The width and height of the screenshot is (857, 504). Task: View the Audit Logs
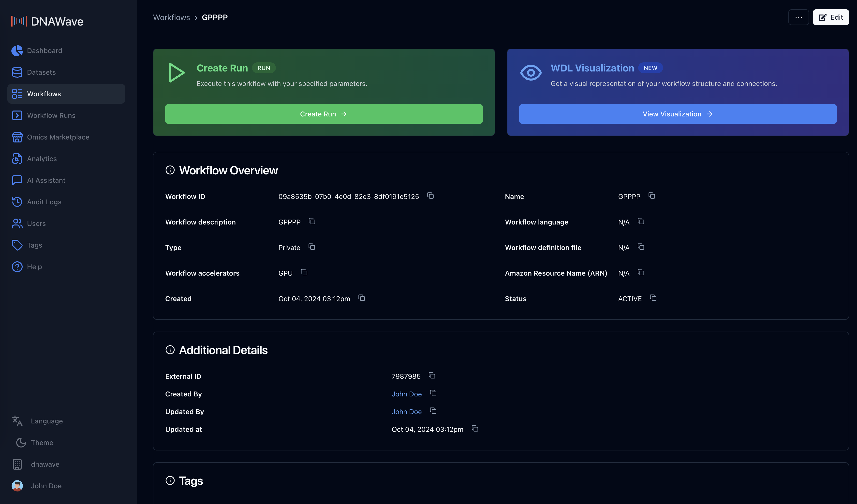[x=44, y=202]
